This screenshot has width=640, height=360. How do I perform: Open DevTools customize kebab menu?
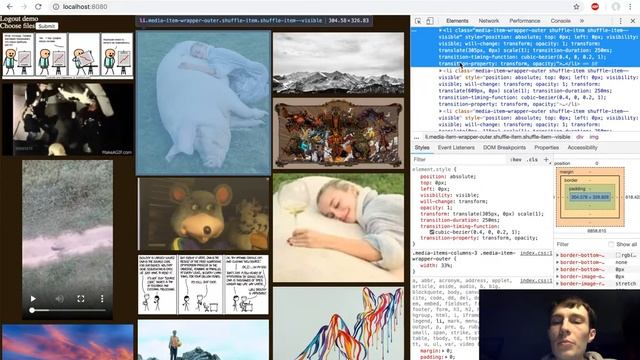point(620,21)
